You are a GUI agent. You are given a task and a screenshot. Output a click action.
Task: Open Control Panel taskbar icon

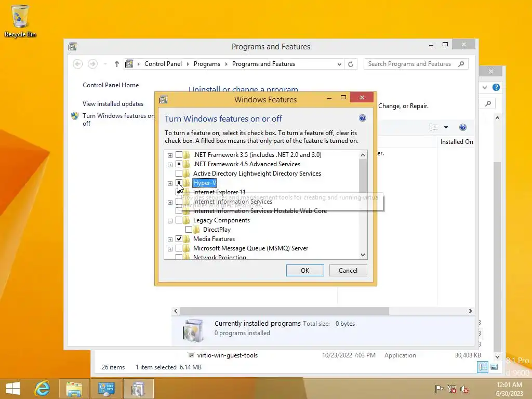[x=106, y=389]
